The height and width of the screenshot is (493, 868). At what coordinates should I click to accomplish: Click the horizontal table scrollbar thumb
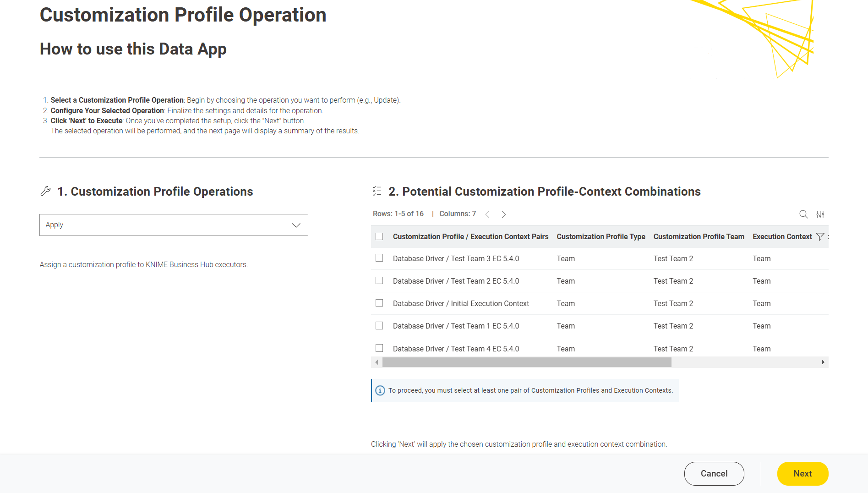(x=527, y=362)
